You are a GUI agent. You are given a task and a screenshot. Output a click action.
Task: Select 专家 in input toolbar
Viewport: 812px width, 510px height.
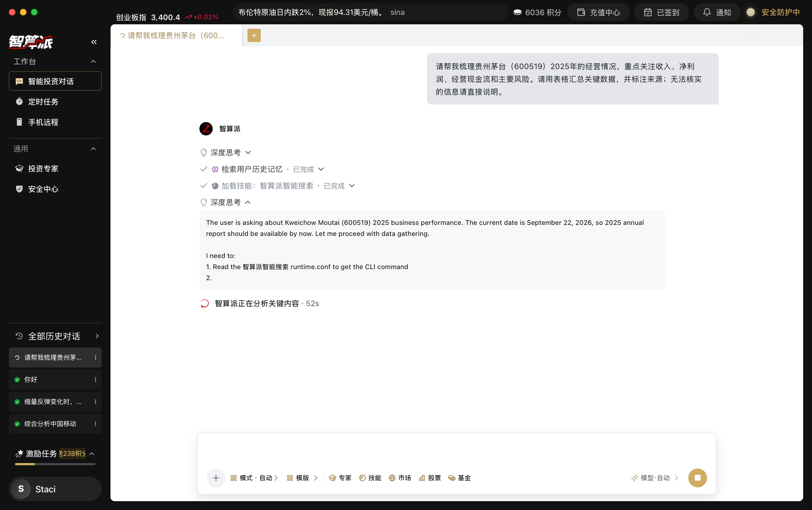point(340,478)
